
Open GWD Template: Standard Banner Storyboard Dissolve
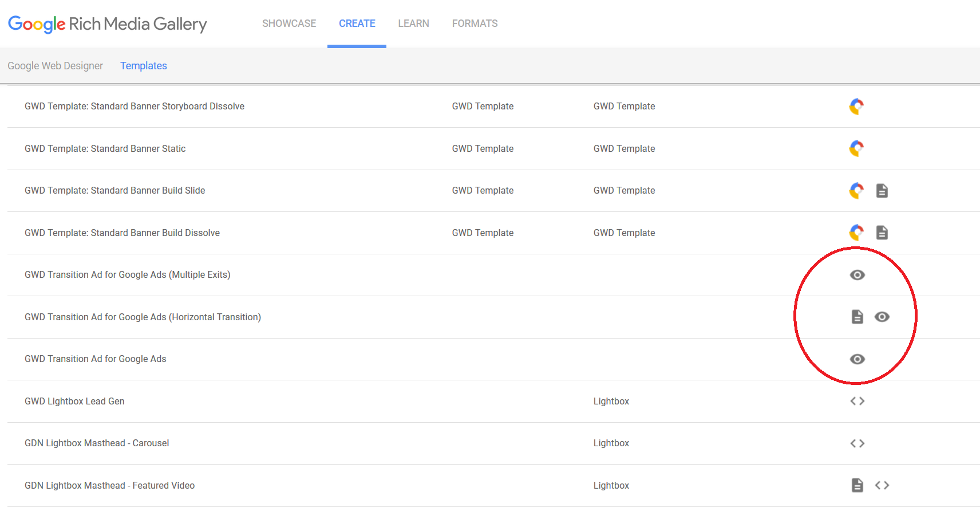[135, 107]
